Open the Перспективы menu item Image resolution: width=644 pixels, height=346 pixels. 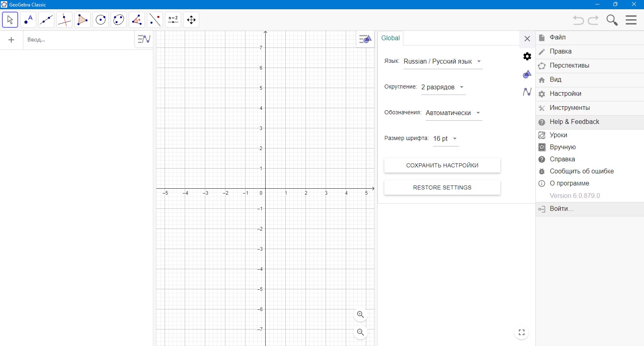590,66
